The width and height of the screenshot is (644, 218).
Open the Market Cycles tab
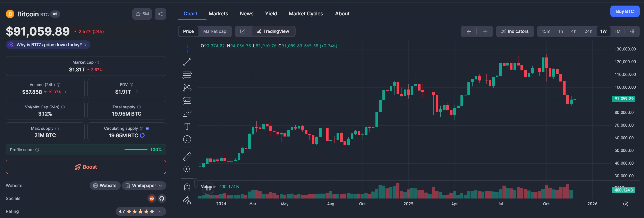(x=306, y=14)
